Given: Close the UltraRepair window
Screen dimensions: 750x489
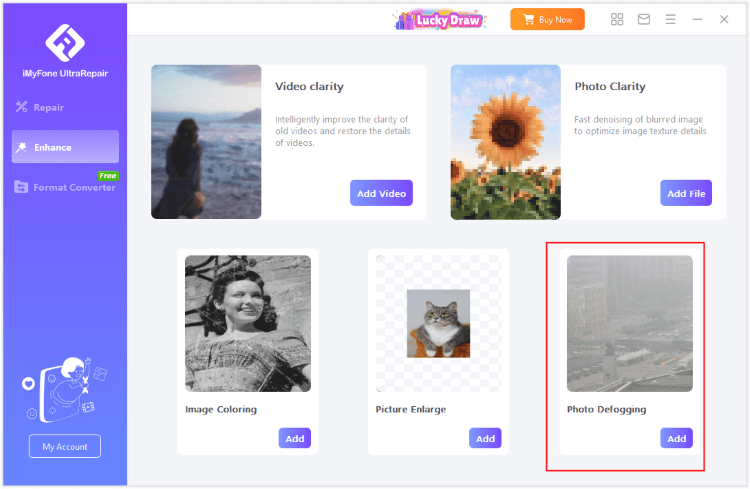Looking at the screenshot, I should coord(724,19).
